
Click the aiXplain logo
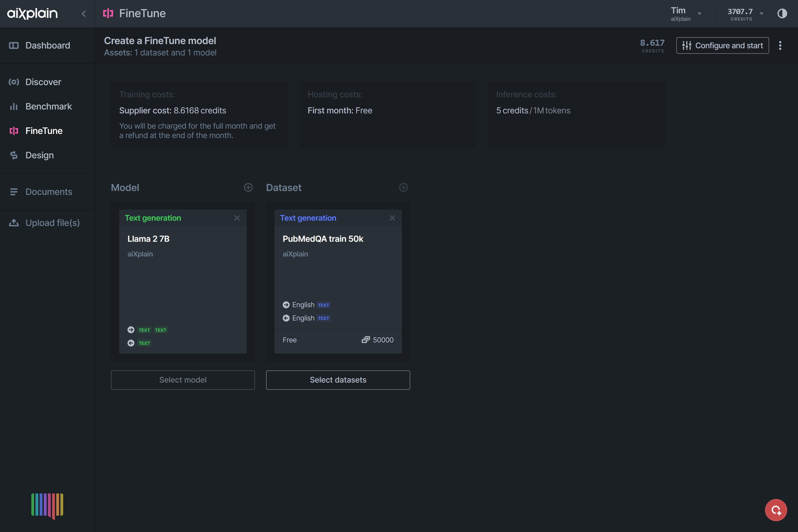click(32, 13)
